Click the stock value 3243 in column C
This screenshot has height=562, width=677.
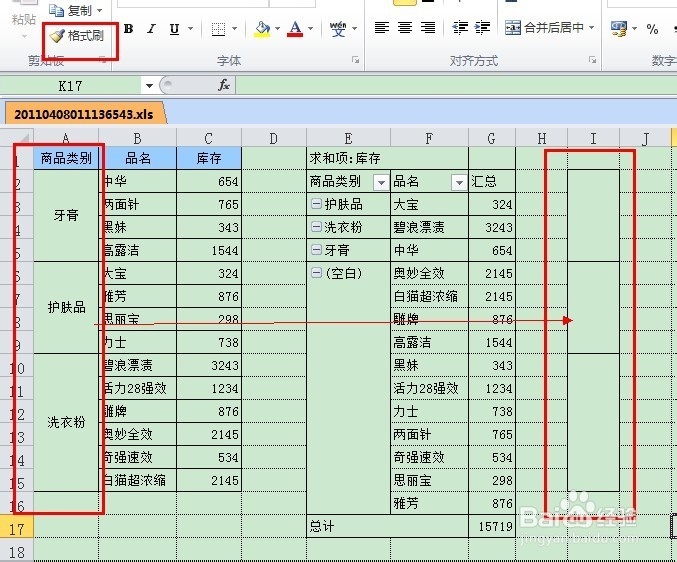coord(209,365)
